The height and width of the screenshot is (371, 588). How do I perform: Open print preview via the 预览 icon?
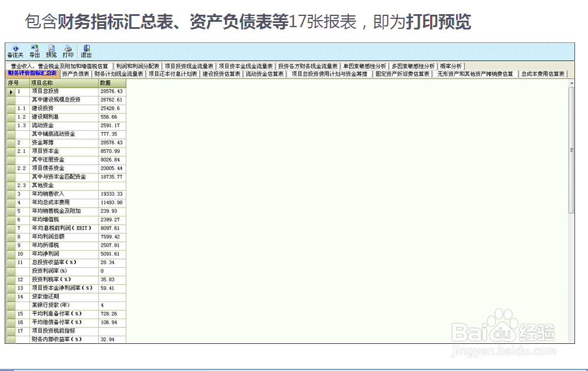coord(52,50)
